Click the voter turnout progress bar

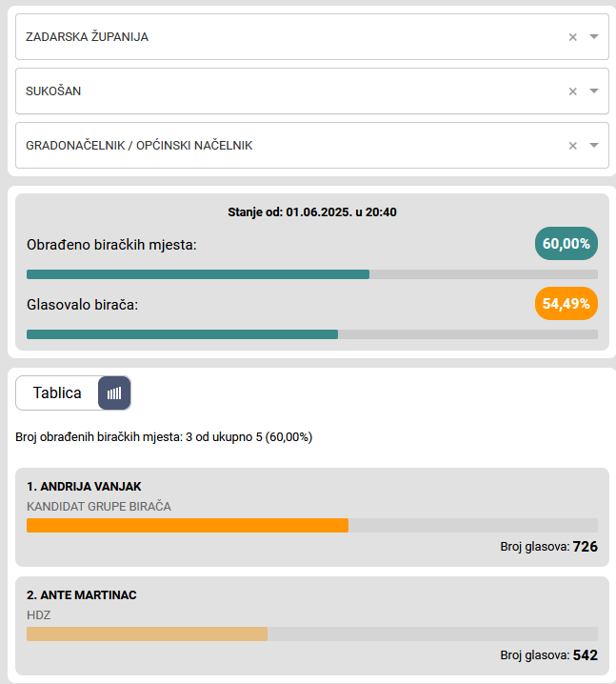311,334
